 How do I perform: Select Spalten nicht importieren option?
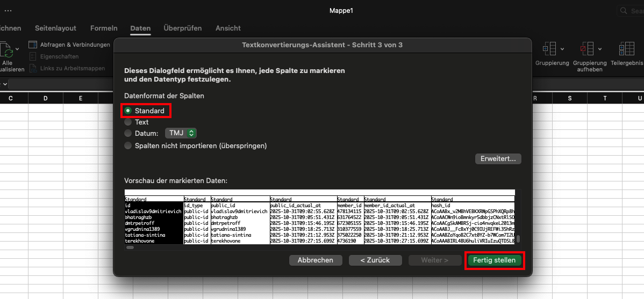[128, 145]
